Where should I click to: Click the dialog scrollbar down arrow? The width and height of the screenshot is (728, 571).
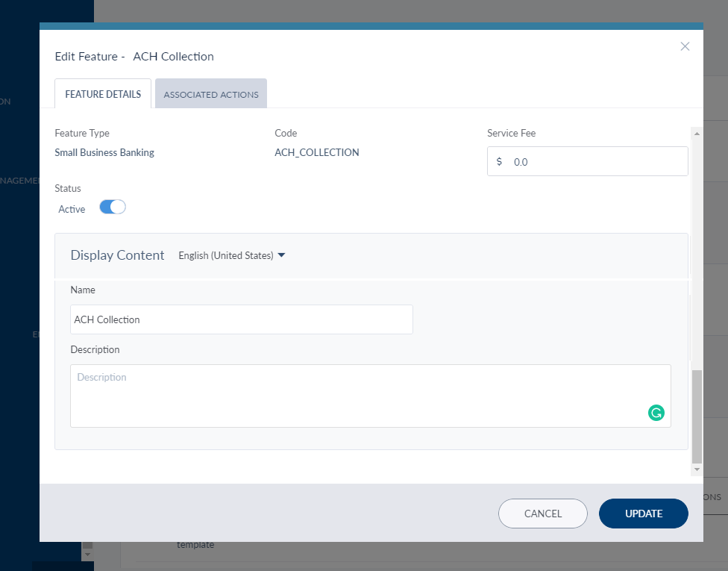tap(697, 469)
